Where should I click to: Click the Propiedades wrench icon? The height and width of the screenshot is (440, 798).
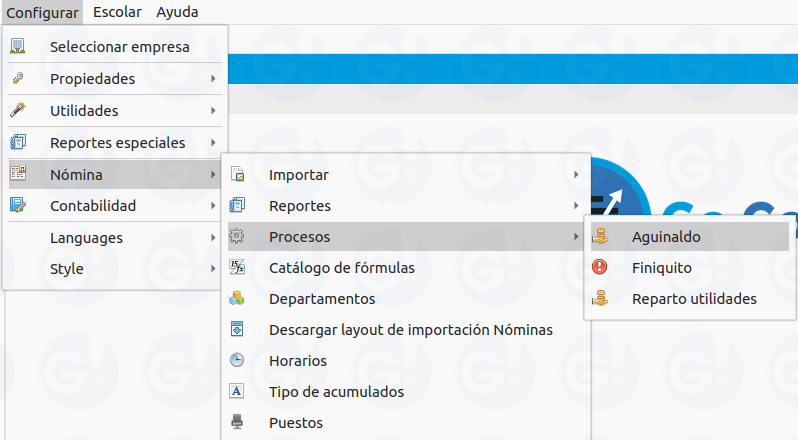[x=17, y=79]
